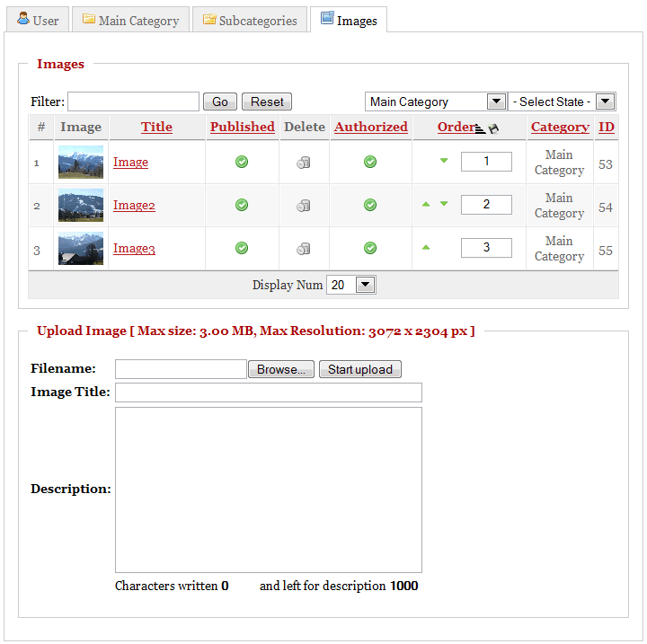Click the Start upload button

click(359, 369)
